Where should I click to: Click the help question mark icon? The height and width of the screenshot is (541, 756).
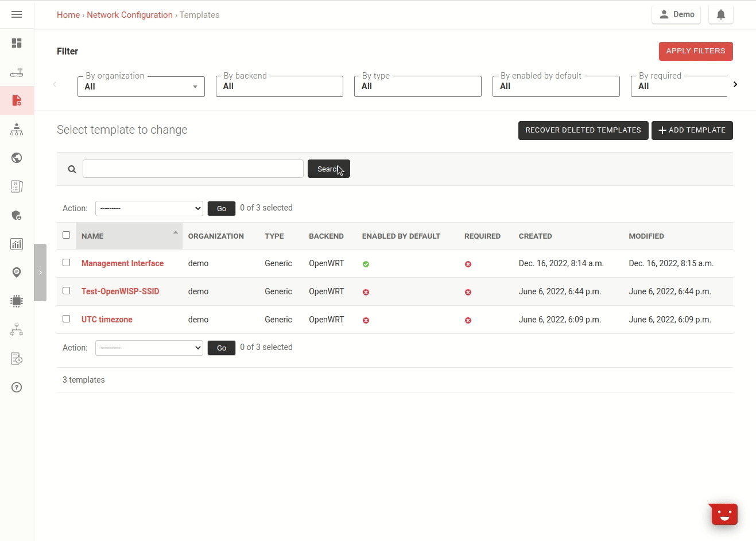(17, 387)
